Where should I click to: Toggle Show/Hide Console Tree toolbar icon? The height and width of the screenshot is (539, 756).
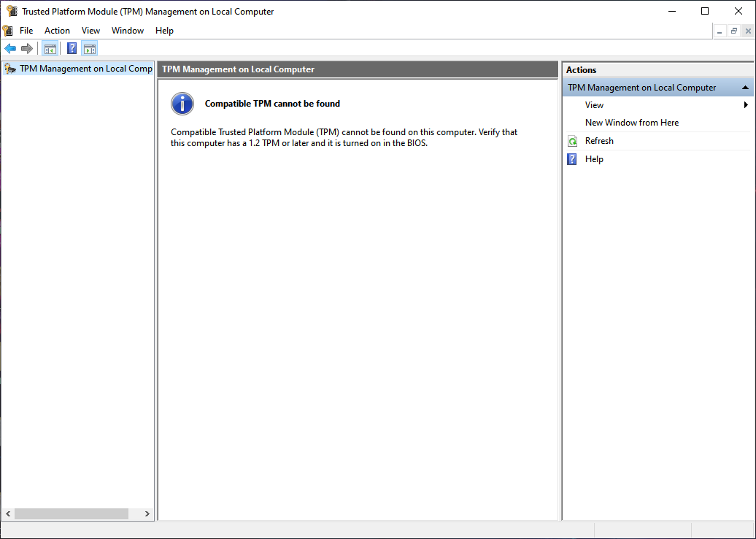pos(50,48)
